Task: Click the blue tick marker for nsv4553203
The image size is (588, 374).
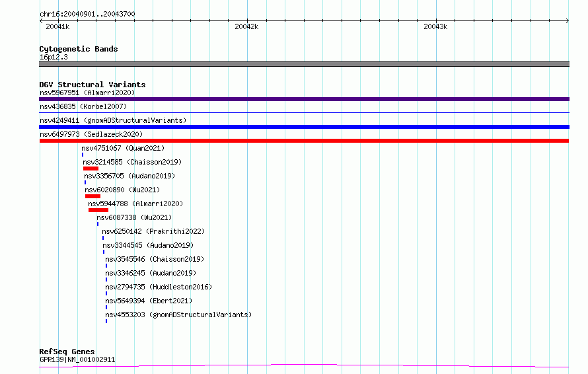Action: 106,321
